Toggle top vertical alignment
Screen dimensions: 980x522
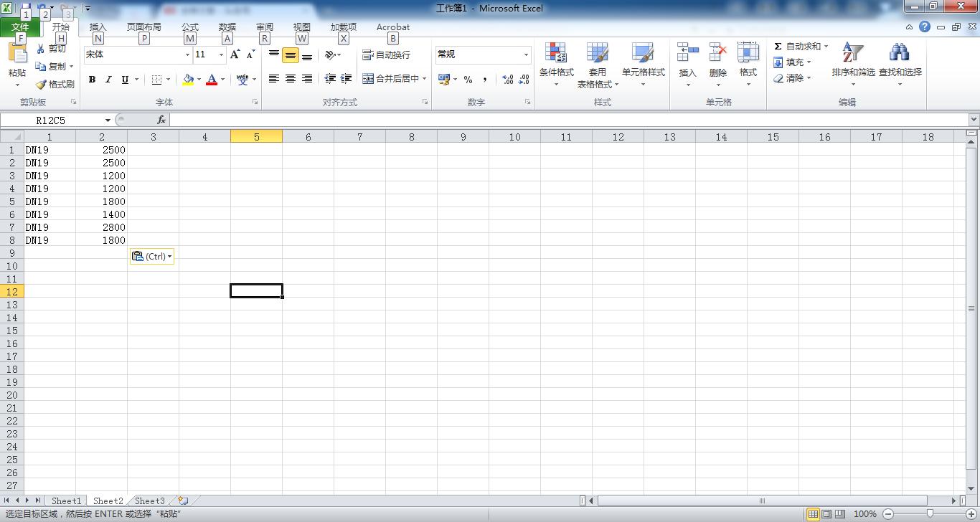[274, 54]
